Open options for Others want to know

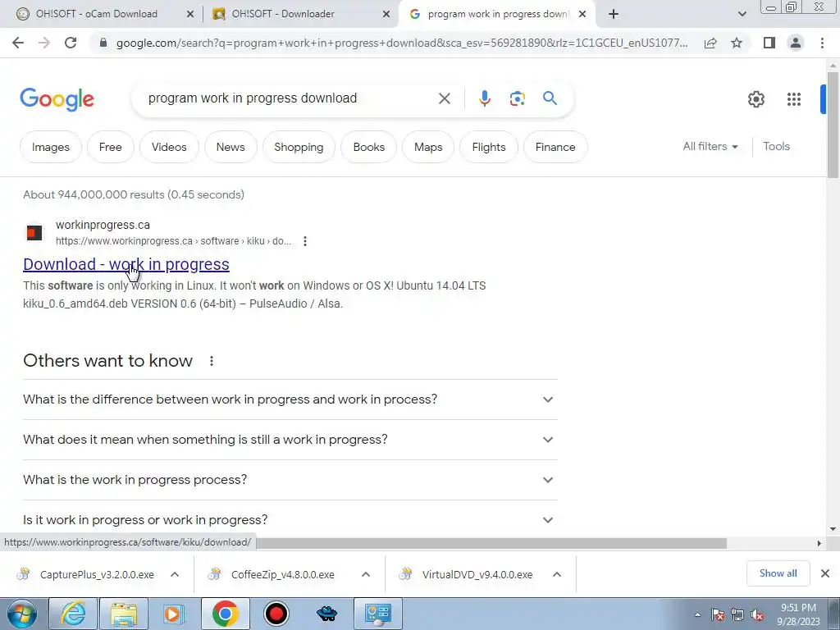tap(212, 361)
